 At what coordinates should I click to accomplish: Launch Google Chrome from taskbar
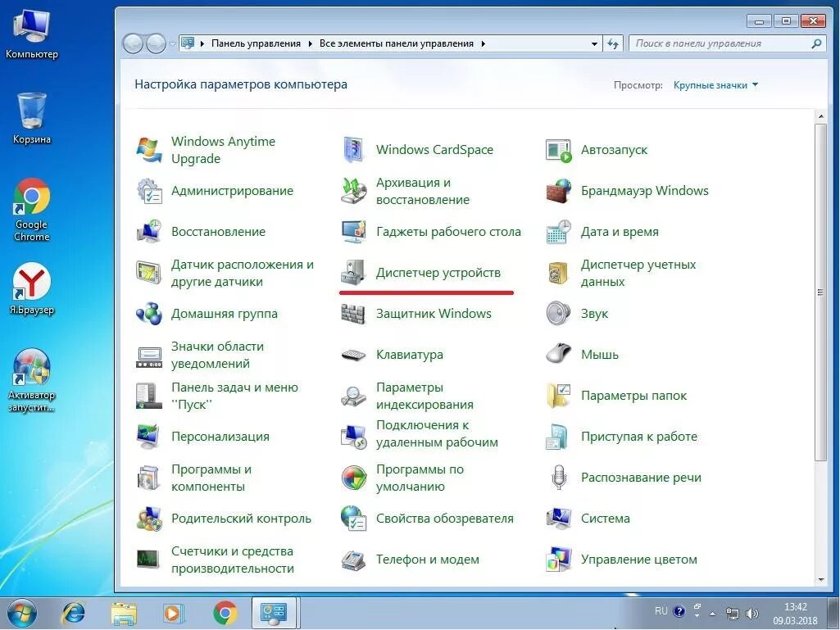tap(225, 614)
